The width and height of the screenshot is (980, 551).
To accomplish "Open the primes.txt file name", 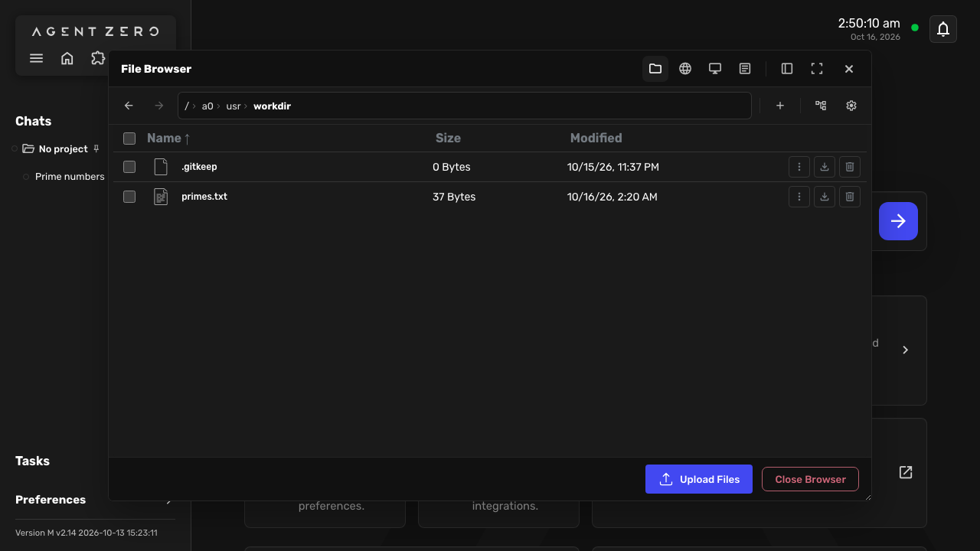I will [x=204, y=197].
